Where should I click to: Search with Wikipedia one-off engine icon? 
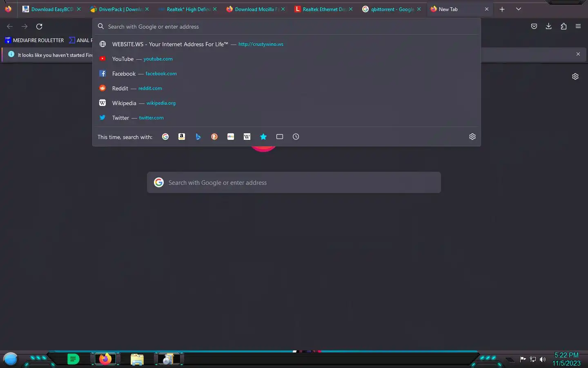pyautogui.click(x=247, y=137)
